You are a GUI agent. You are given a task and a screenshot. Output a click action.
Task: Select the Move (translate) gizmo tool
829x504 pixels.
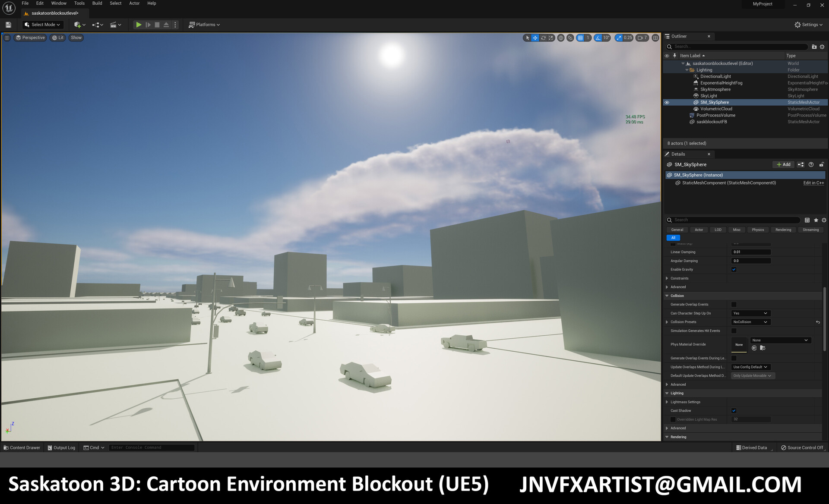tap(535, 38)
